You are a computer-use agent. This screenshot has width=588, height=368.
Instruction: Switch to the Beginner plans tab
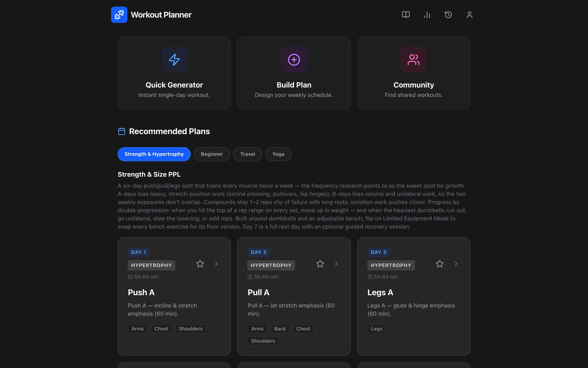click(212, 154)
